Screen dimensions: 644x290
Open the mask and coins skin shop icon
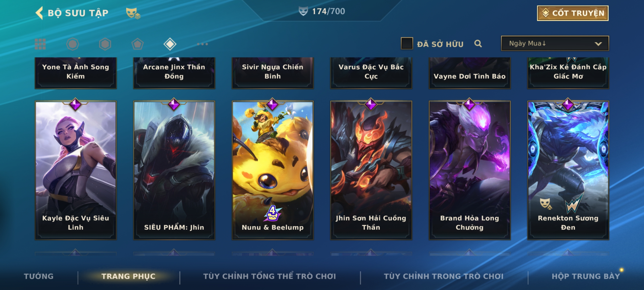click(x=133, y=13)
